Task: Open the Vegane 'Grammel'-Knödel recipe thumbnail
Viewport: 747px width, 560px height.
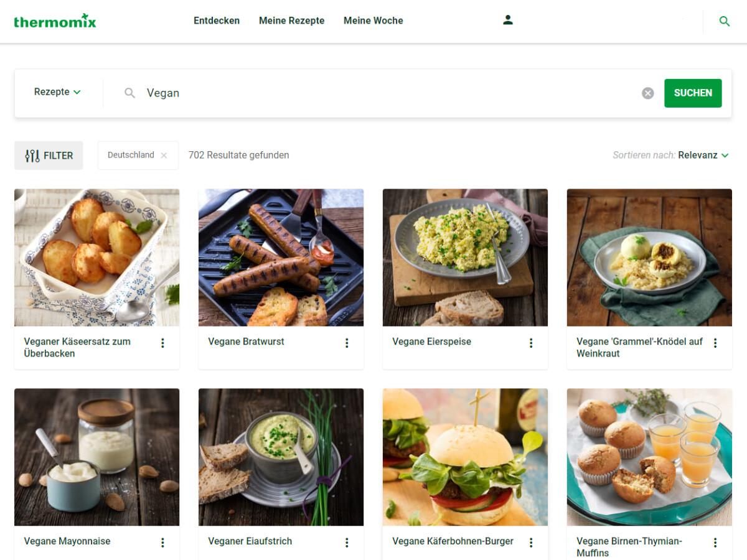Action: tap(649, 258)
